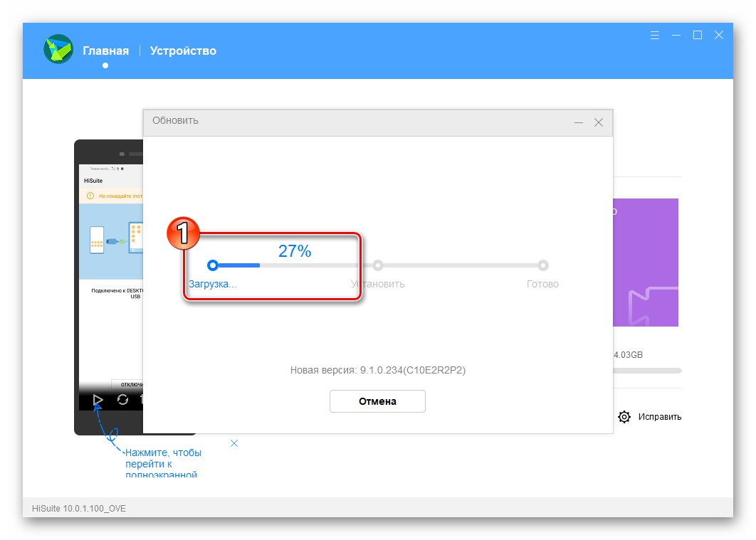Click the blue download progress bar
Screen dimensions: 756x540
tap(238, 265)
